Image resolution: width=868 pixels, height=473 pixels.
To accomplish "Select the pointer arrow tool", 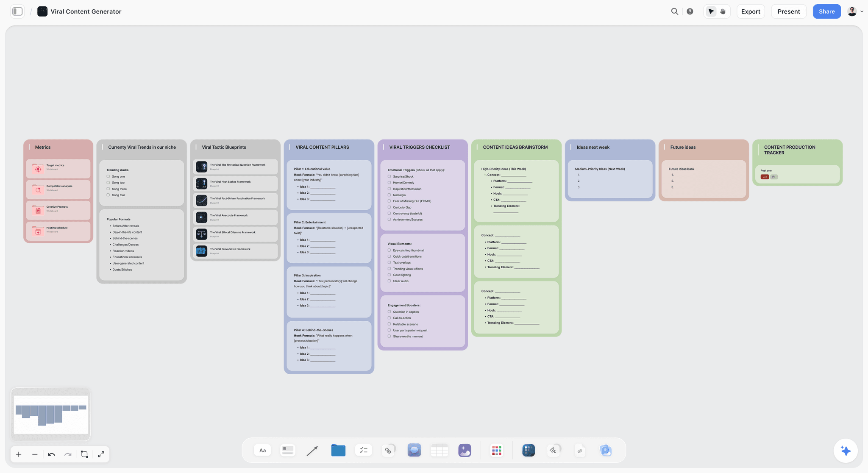I will [x=711, y=11].
